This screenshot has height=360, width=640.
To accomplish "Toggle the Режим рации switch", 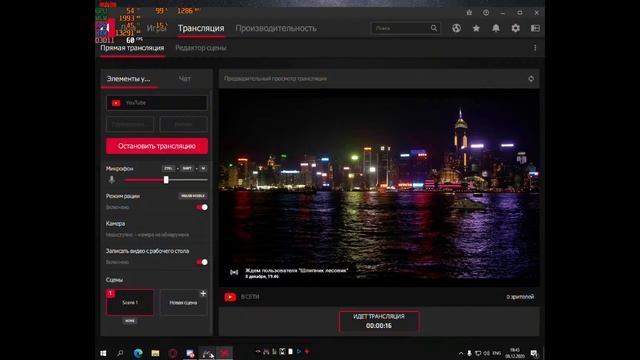I will pos(202,207).
